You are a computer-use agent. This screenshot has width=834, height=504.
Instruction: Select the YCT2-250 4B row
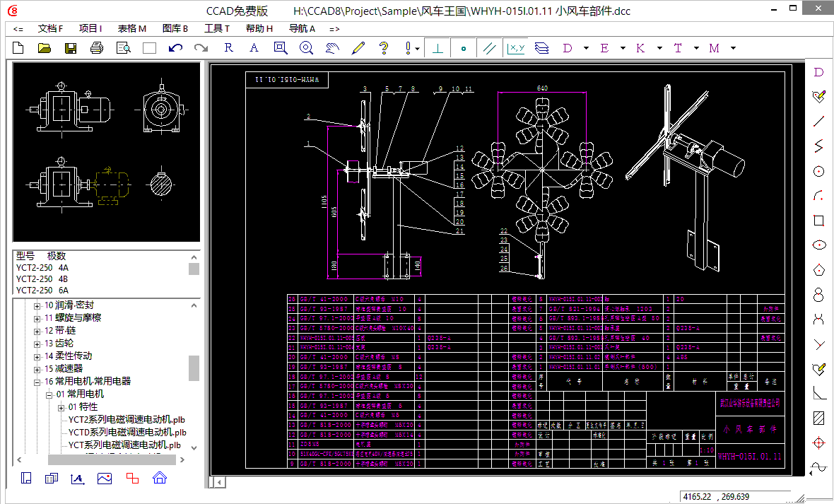(42, 279)
